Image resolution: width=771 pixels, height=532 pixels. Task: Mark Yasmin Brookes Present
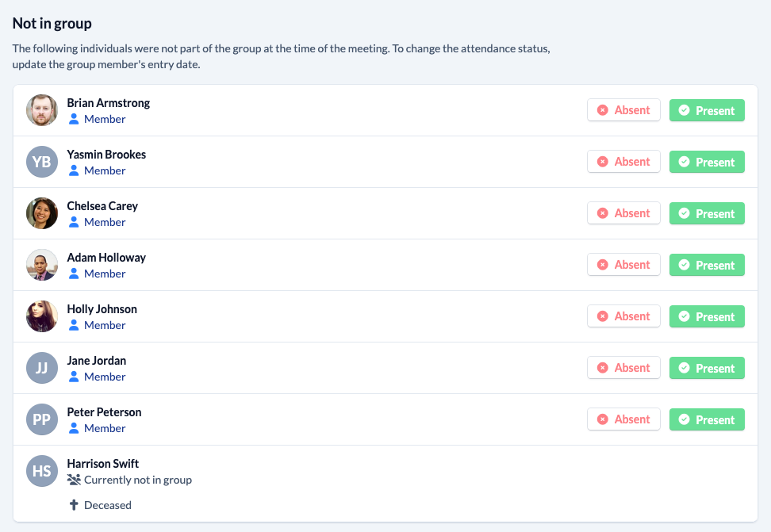coord(707,162)
